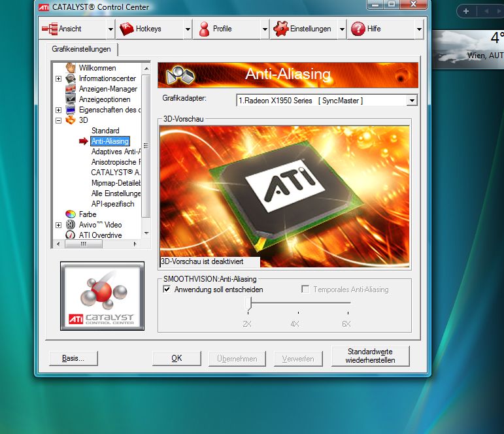Click the Farbe color wheel icon
Viewport: 504px width, 434px height.
(x=71, y=214)
